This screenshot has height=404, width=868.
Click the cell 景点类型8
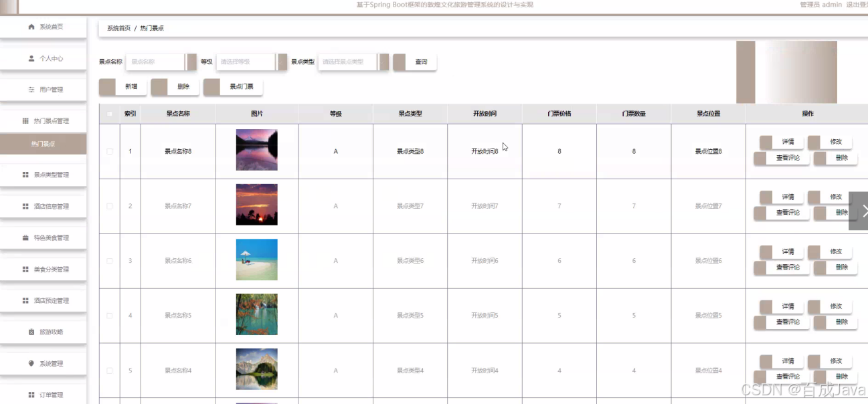[410, 151]
